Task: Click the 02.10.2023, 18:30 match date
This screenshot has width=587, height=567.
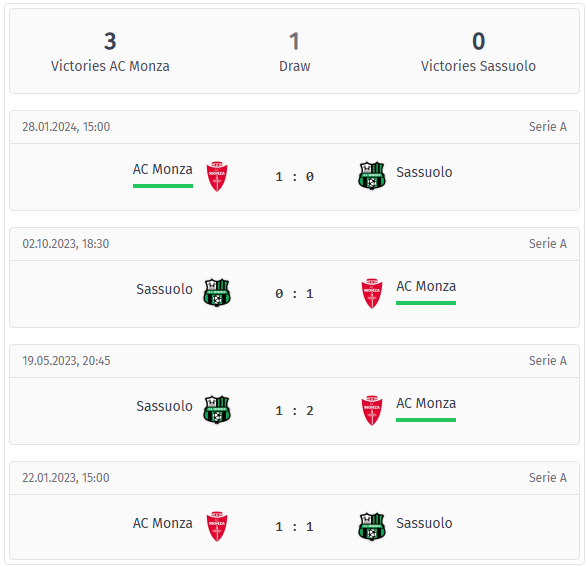Action: click(66, 244)
